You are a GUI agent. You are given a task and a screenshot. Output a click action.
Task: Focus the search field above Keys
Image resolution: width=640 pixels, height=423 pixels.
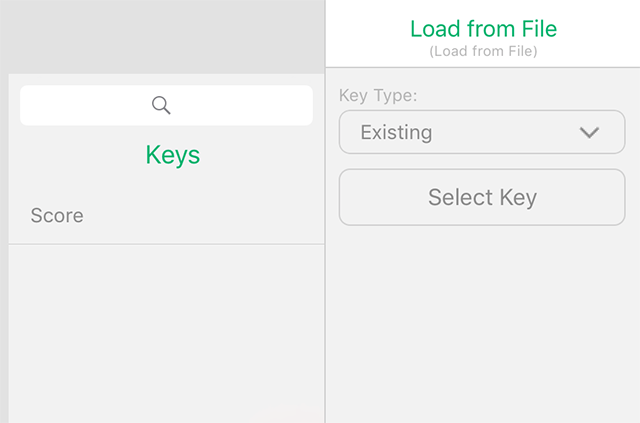pyautogui.click(x=167, y=105)
